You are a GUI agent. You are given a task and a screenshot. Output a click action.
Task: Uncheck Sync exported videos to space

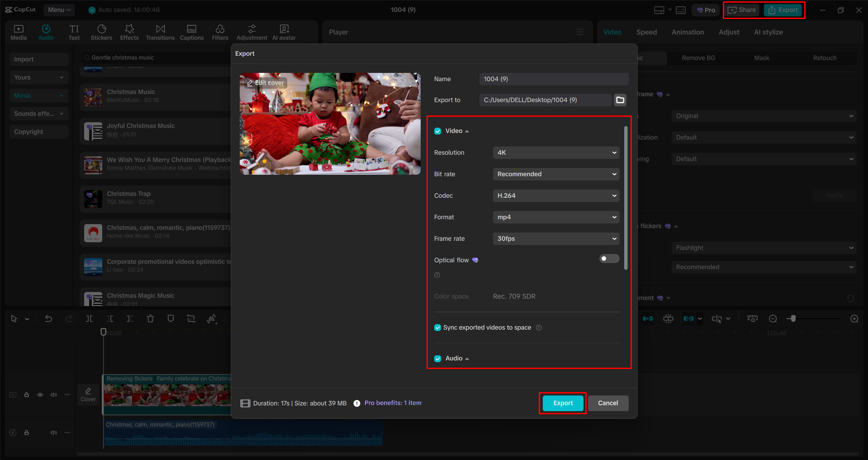(437, 327)
